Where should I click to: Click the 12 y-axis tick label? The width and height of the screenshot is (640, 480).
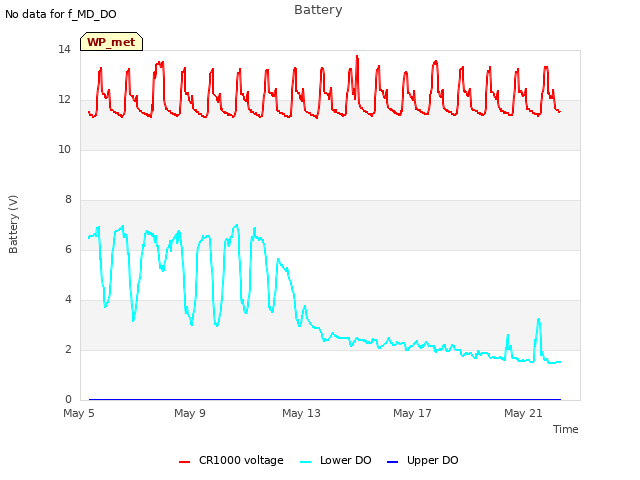click(64, 100)
